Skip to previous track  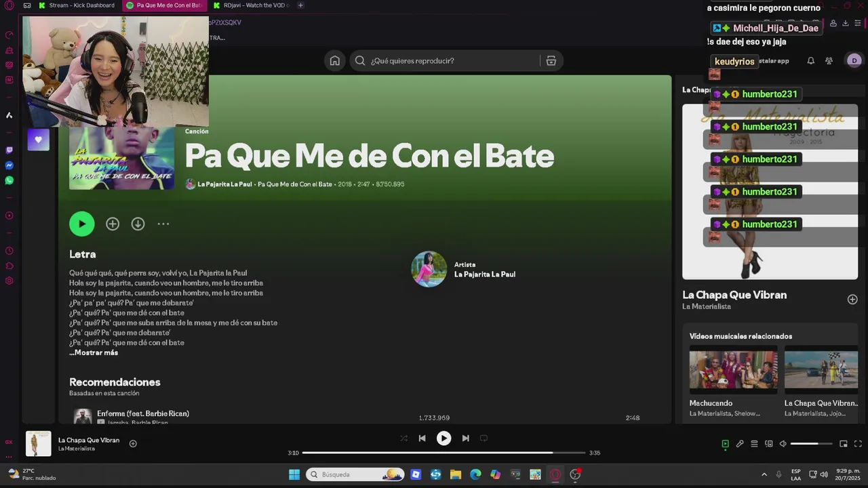[x=422, y=439]
